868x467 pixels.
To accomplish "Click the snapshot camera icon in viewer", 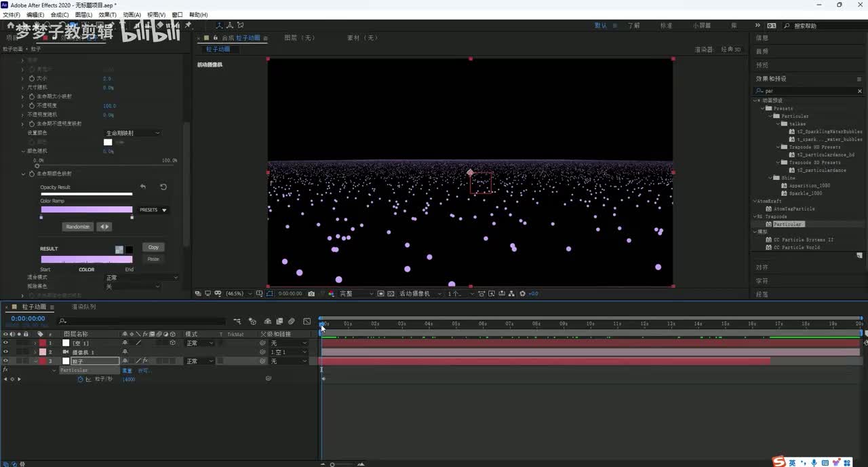I will pos(311,294).
